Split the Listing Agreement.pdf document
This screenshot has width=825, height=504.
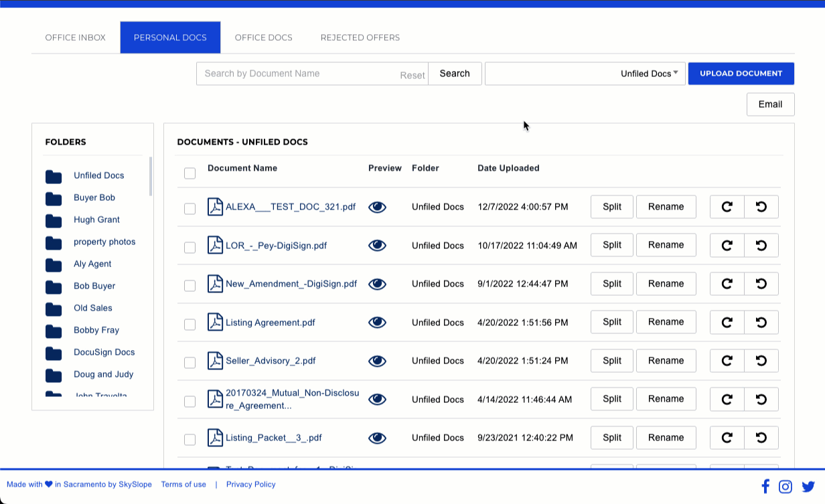(612, 322)
